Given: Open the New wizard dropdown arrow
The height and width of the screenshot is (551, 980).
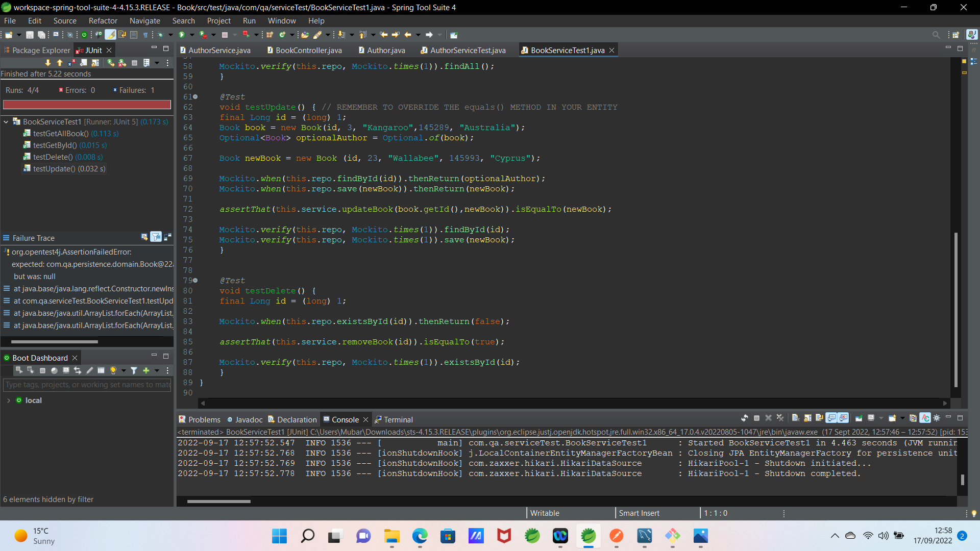Looking at the screenshot, I should [x=19, y=35].
